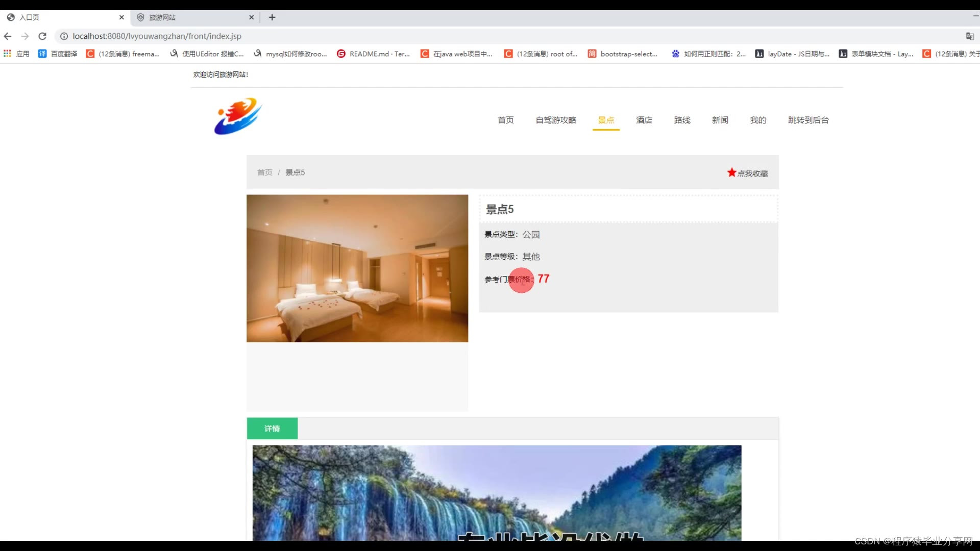Image resolution: width=980 pixels, height=551 pixels.
Task: Click the 跳转到后台 link
Action: click(808, 120)
